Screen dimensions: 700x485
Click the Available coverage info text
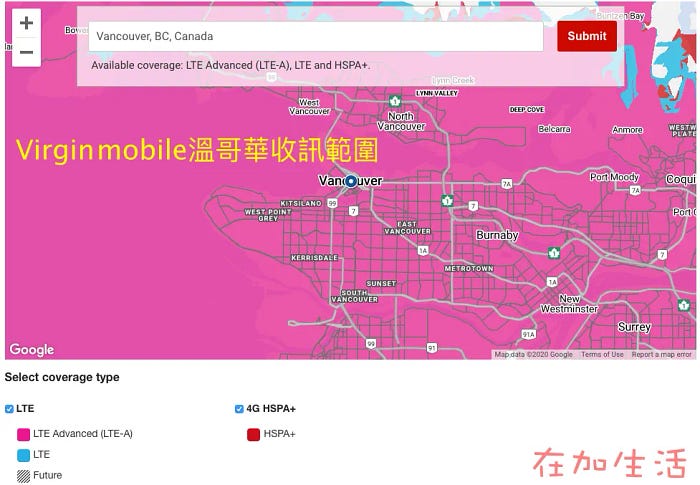coord(231,65)
